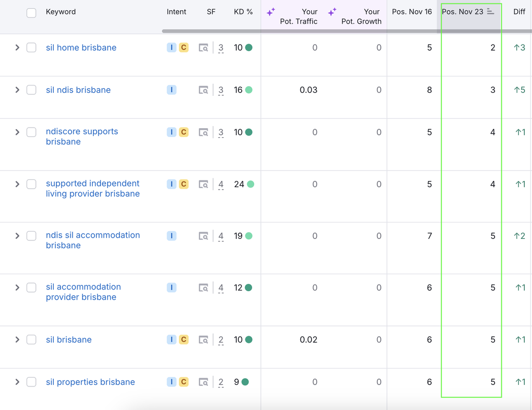Click SF count 2 for sil brisbane
This screenshot has height=410, width=532.
tap(221, 340)
